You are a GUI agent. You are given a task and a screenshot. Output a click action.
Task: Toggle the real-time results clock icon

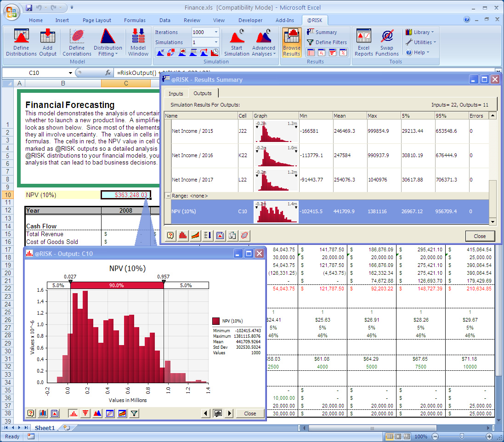point(215,52)
